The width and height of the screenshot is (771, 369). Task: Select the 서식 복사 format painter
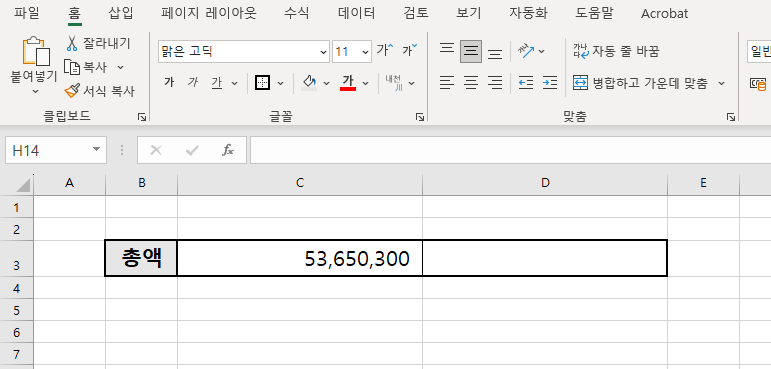pos(100,91)
